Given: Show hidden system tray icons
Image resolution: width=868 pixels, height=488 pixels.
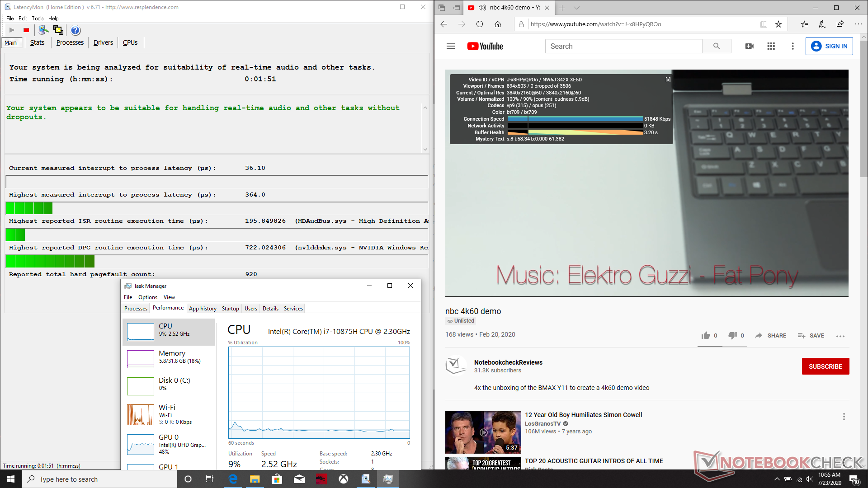Looking at the screenshot, I should point(777,479).
